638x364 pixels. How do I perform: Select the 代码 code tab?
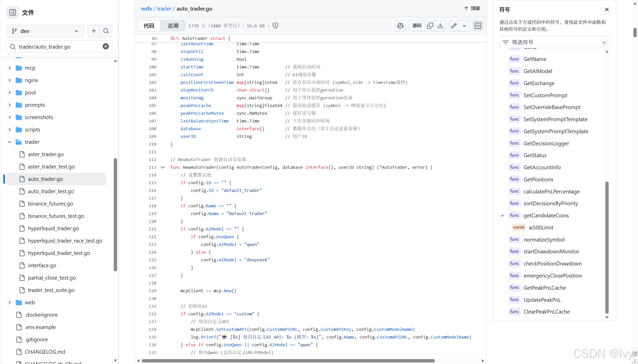(149, 26)
